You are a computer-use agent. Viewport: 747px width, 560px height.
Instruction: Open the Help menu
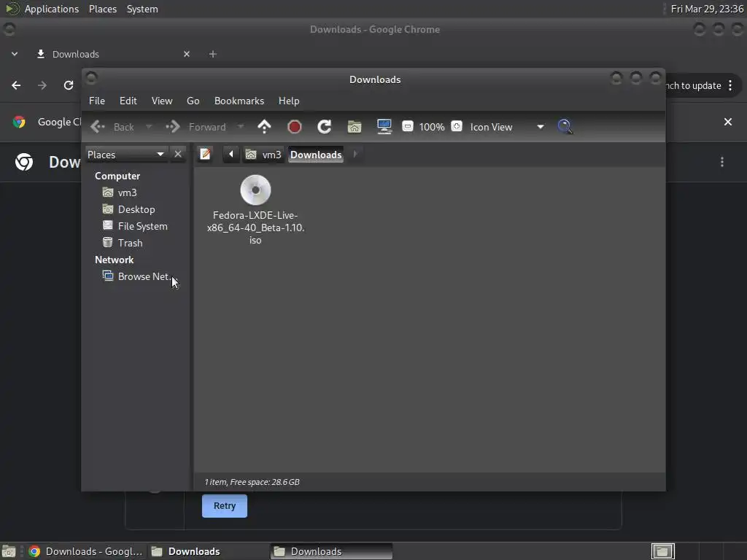point(289,101)
